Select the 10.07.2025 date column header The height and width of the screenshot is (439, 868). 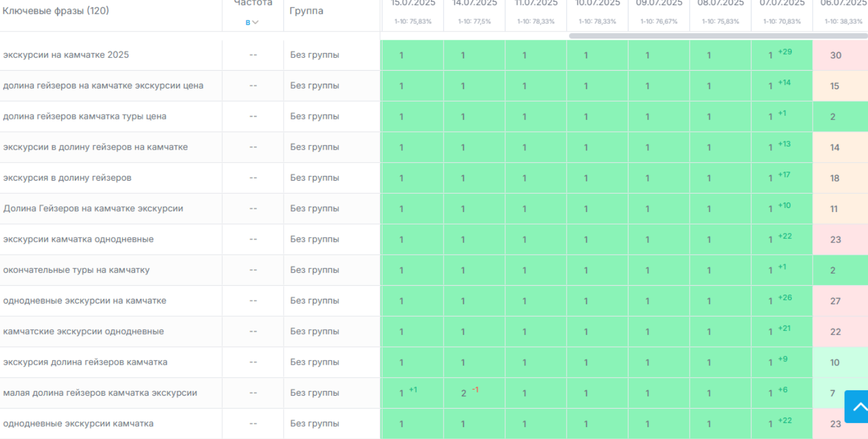pyautogui.click(x=597, y=4)
